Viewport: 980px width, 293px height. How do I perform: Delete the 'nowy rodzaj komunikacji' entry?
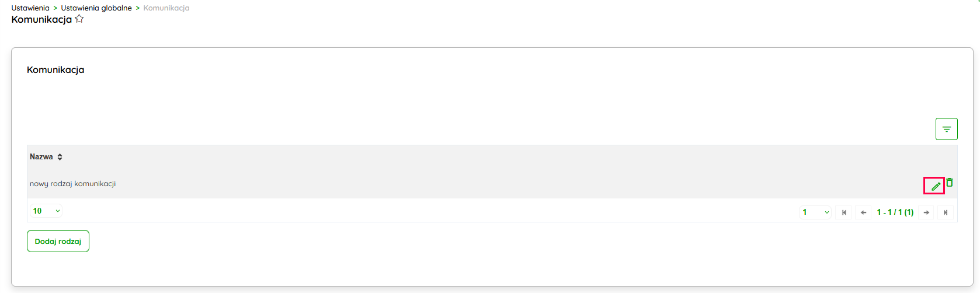pos(950,183)
